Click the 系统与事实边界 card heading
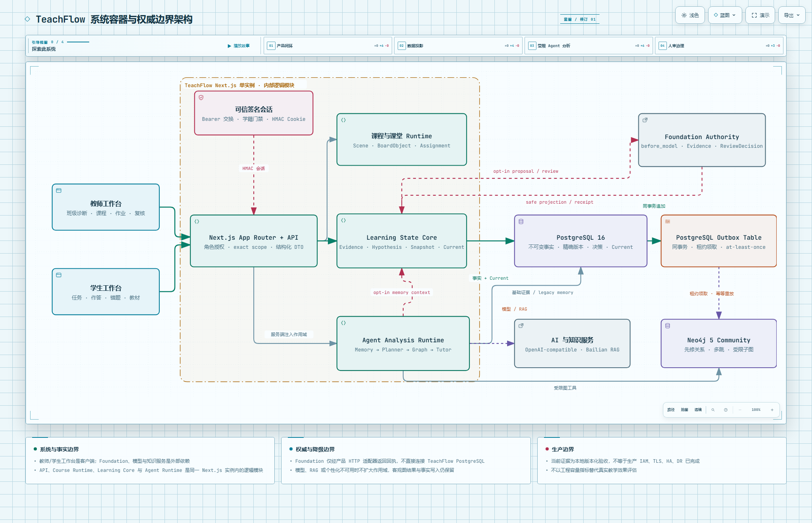Image resolution: width=812 pixels, height=523 pixels. pyautogui.click(x=59, y=449)
